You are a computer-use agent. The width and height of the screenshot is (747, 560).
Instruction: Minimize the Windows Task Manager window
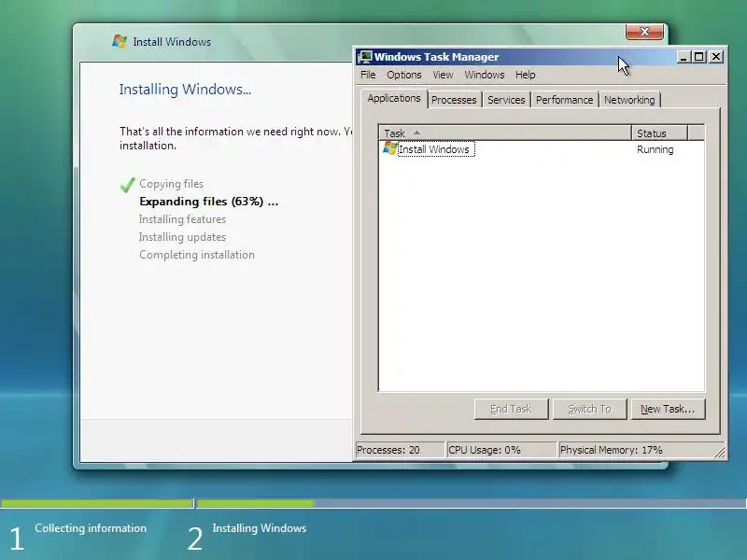684,57
